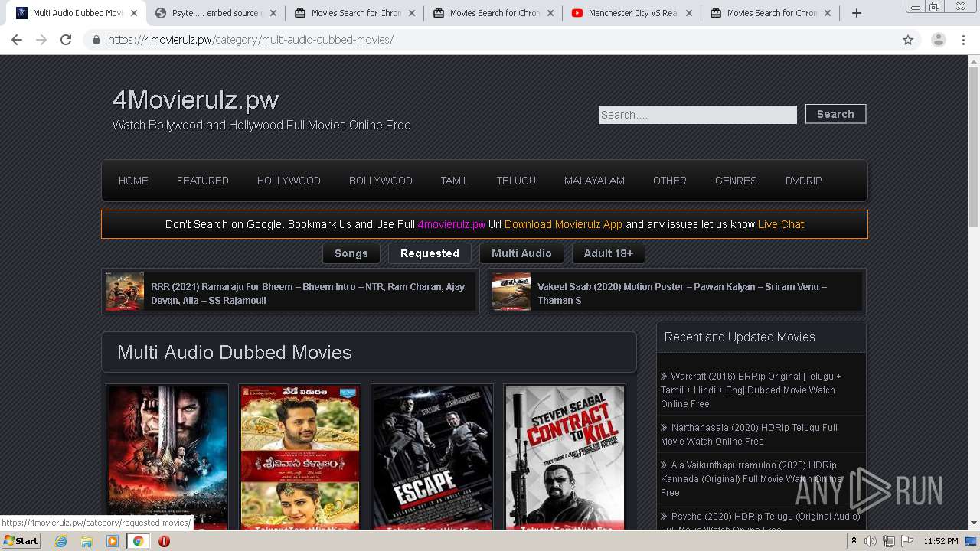Open Vakeel Saab Motion Poster link
Screen dimensions: 980x551
coord(682,293)
